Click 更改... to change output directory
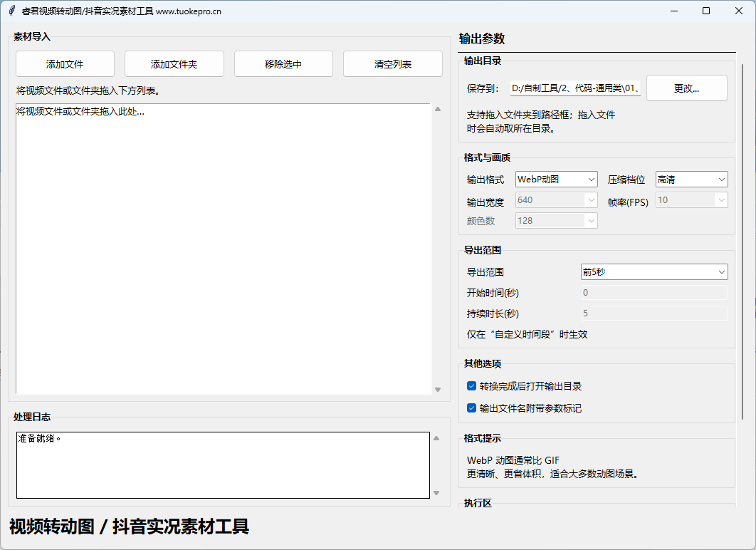 [x=686, y=88]
